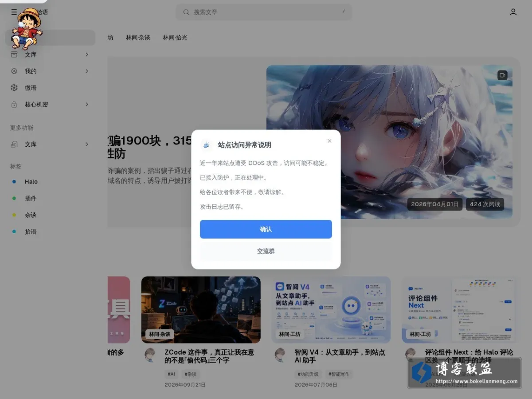Click the #杂谈 tag chip
Image resolution: width=532 pixels, height=399 pixels.
point(191,374)
